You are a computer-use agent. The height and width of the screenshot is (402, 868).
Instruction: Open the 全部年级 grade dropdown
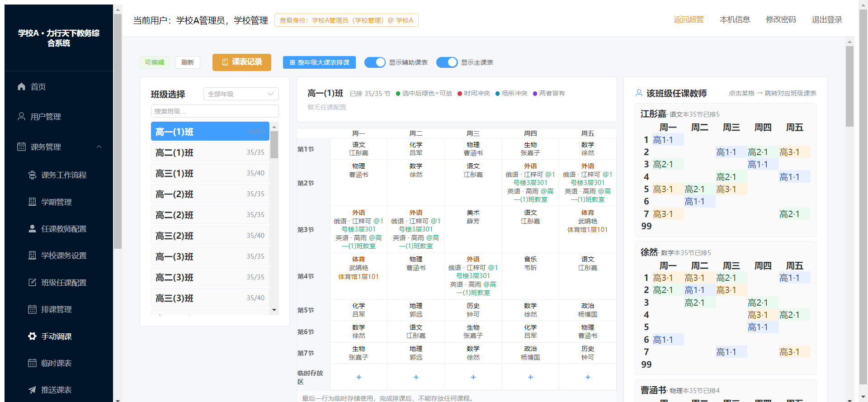[x=241, y=94]
